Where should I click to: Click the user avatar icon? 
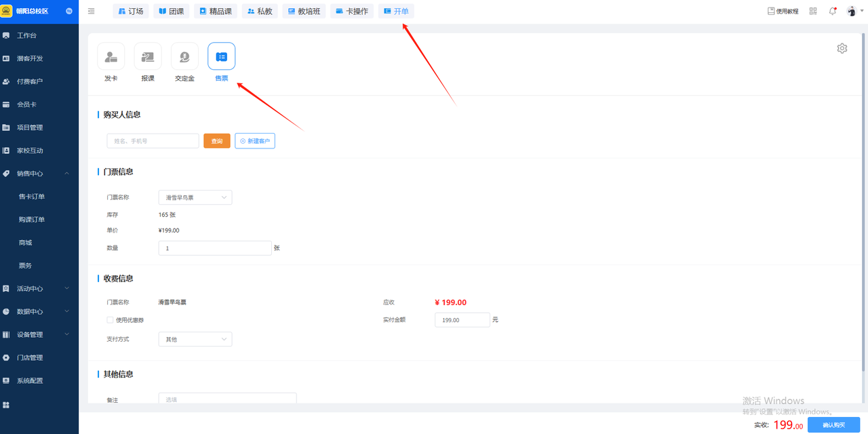(852, 11)
